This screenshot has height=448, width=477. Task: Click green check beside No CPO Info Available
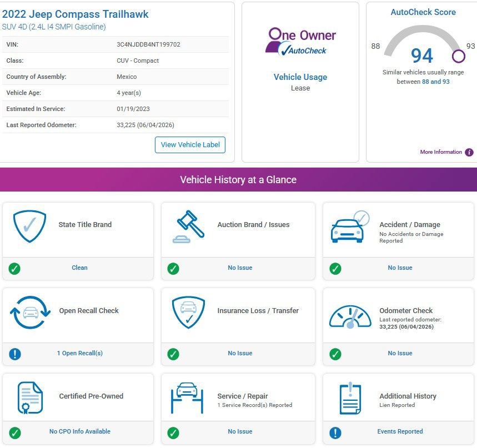(x=14, y=433)
